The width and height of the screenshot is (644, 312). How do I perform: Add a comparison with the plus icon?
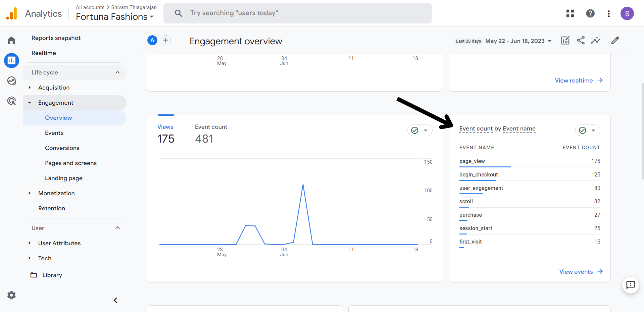pyautogui.click(x=166, y=40)
